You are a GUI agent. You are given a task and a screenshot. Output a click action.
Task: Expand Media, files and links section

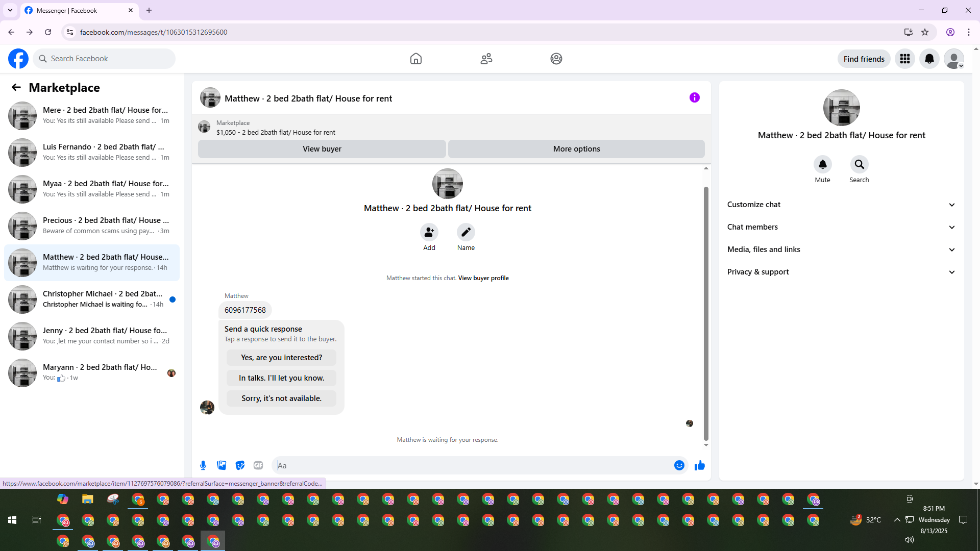coord(841,249)
